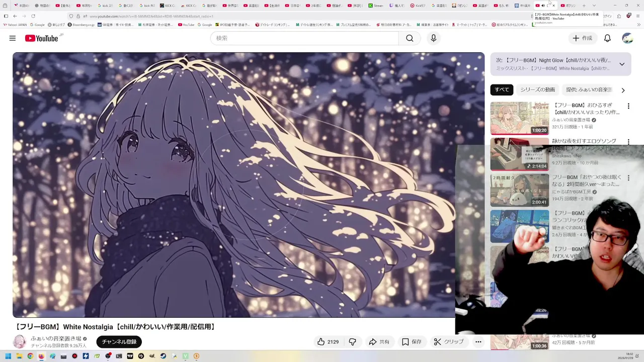Open the 2:00:41 おやつの後は眠くなる thumbnail
The image size is (644, 362).
click(x=520, y=191)
